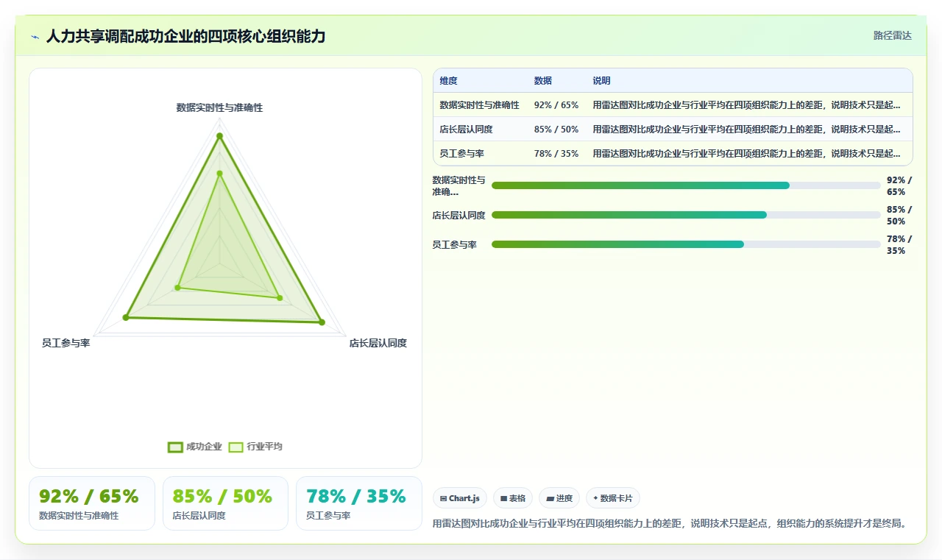Click the 行业平均 light green legend swatch
942x560 pixels.
tap(235, 447)
